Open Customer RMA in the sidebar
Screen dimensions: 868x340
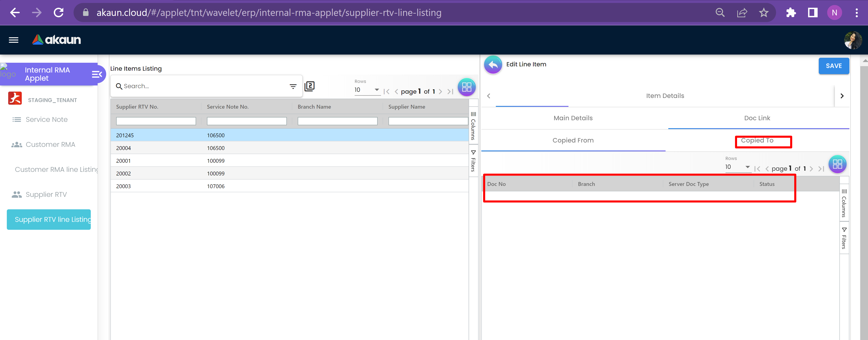[x=50, y=145]
